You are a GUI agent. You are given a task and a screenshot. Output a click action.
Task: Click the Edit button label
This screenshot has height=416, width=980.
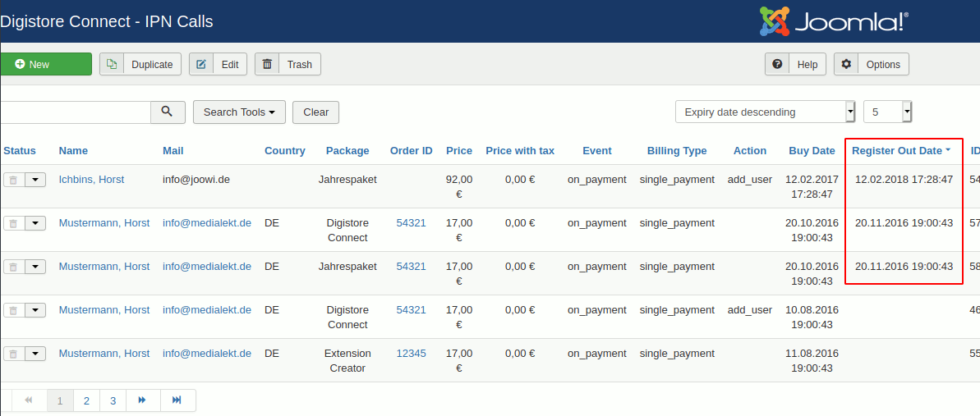230,64
